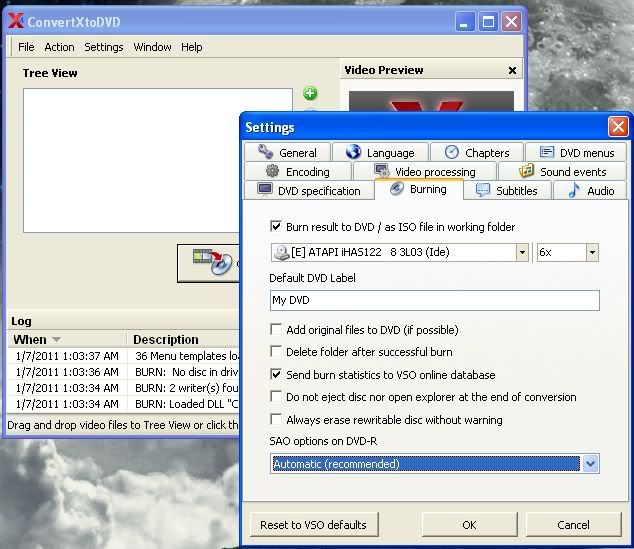Enable Delete folder after successful burn

[x=276, y=351]
